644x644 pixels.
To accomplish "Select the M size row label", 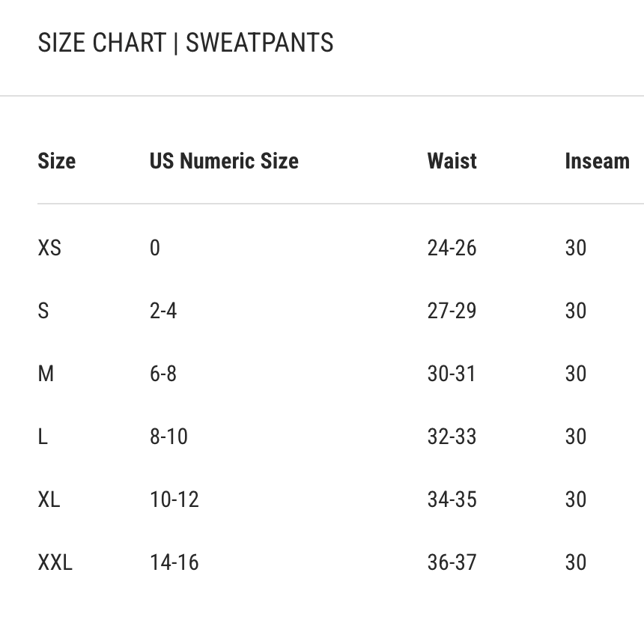I will coord(46,374).
